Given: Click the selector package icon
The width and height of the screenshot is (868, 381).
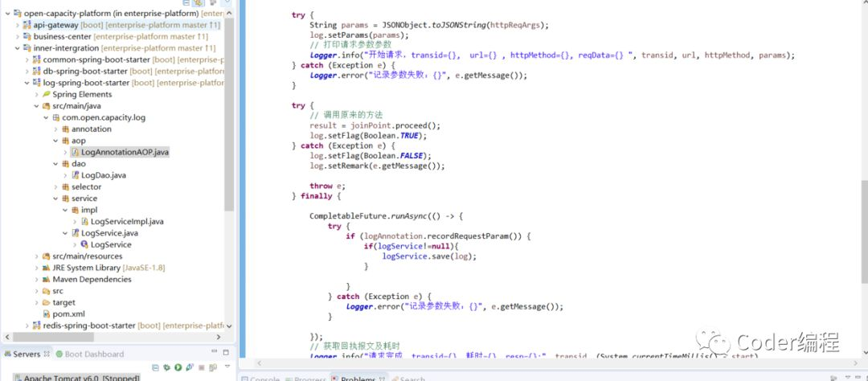Looking at the screenshot, I should [x=66, y=187].
